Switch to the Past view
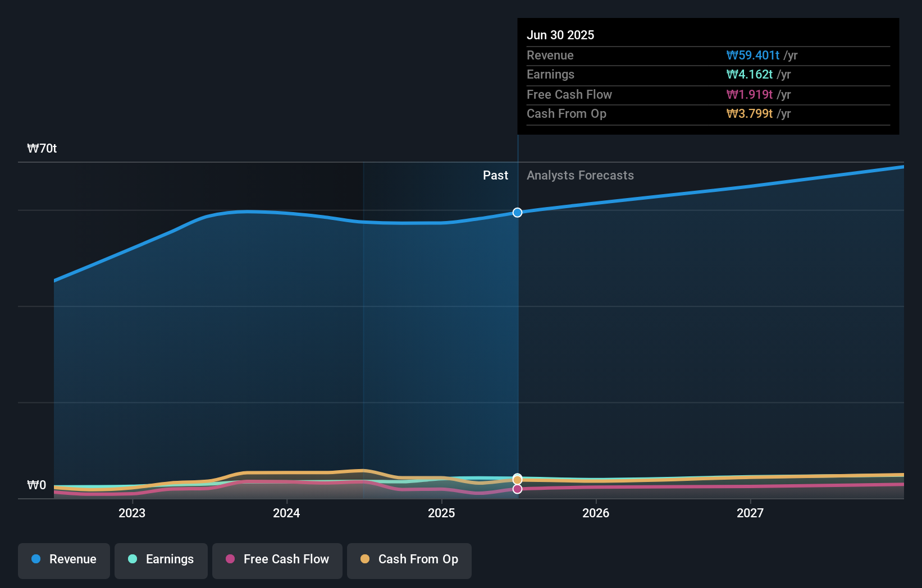 click(495, 175)
